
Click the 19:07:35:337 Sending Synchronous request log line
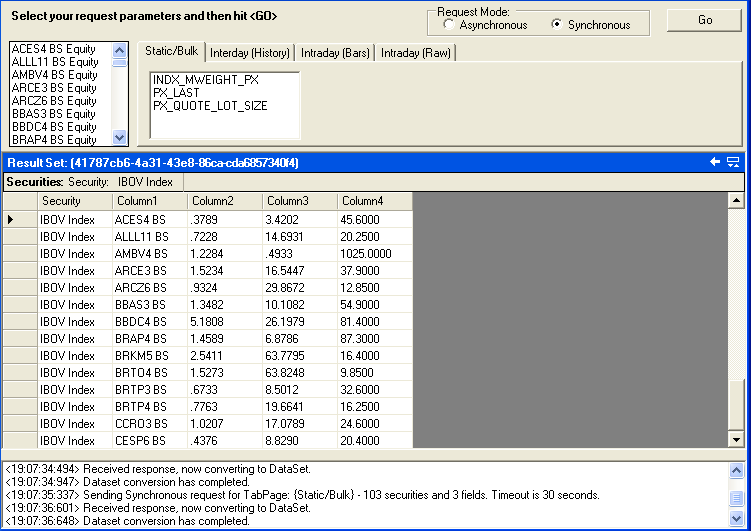[302, 495]
